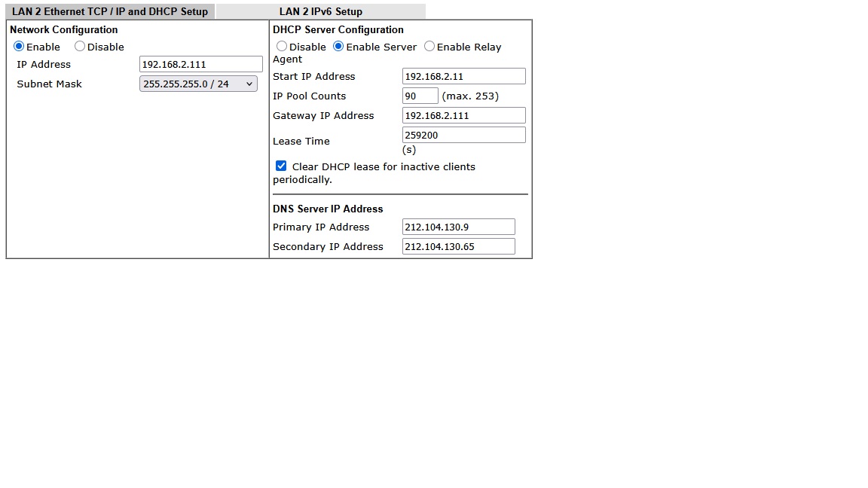Screen dimensions: 868x488
Task: Toggle Clear DHCP lease for inactive clients checkbox
Action: pos(281,166)
